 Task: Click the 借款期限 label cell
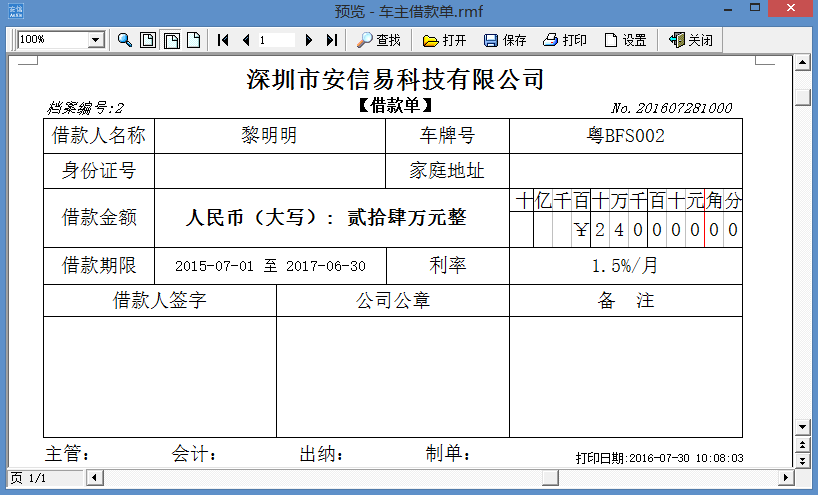(x=99, y=265)
